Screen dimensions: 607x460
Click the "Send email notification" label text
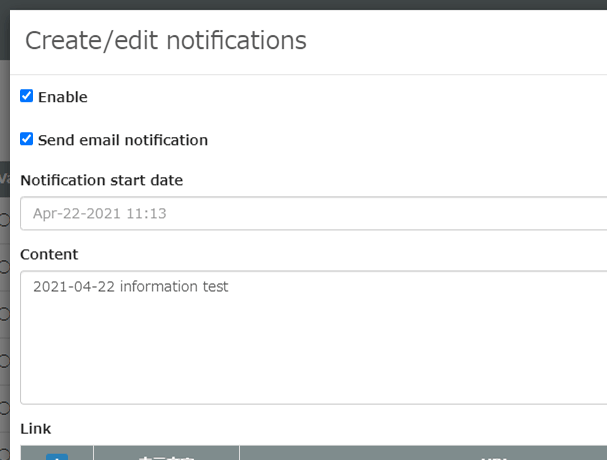(122, 140)
